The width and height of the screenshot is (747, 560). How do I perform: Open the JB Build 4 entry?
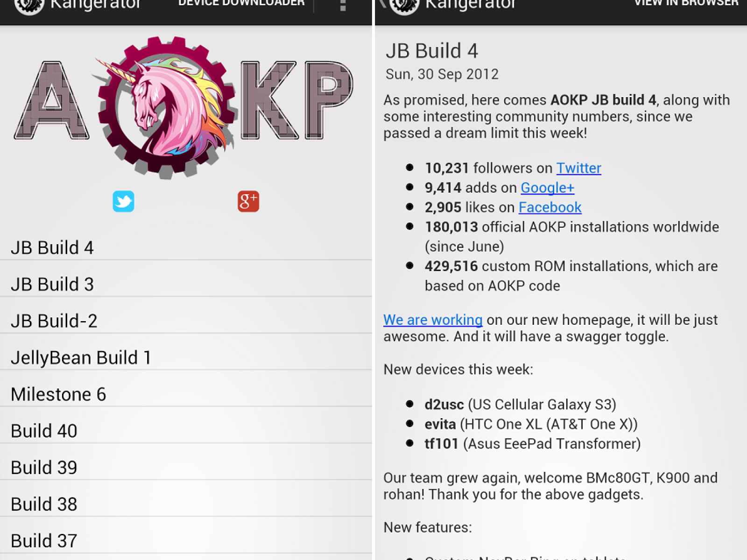coord(186,247)
